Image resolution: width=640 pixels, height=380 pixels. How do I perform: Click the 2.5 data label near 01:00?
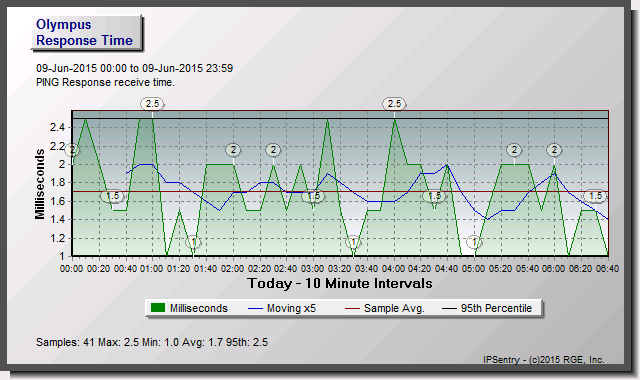[152, 104]
